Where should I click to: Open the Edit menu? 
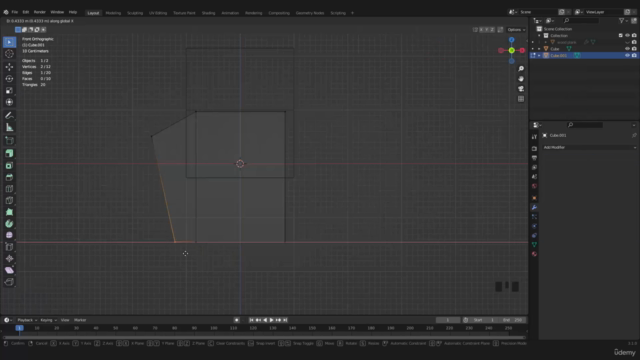[26, 12]
